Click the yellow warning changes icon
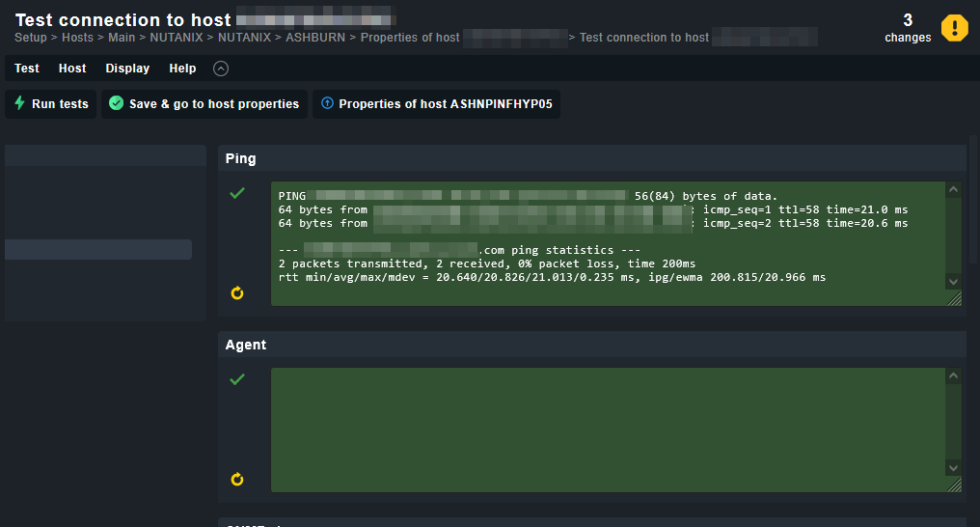 [x=954, y=28]
